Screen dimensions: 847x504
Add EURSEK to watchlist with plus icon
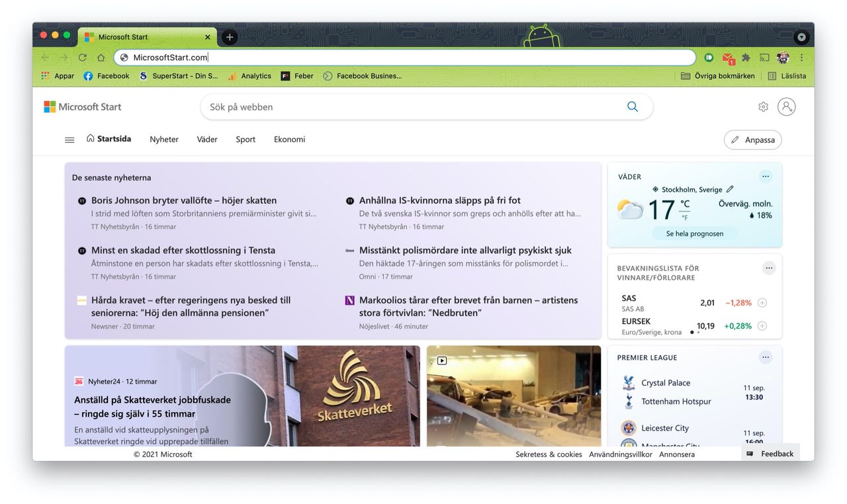(762, 326)
